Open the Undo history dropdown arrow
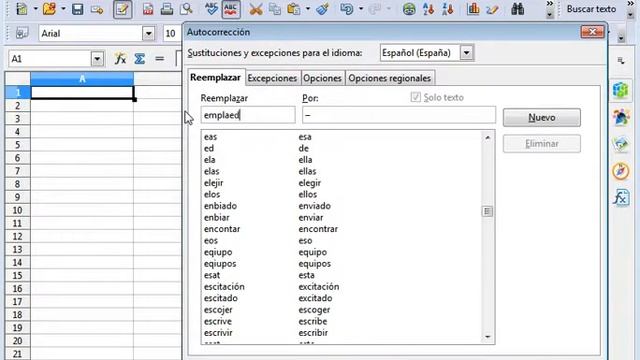The height and width of the screenshot is (360, 640). click(x=361, y=9)
